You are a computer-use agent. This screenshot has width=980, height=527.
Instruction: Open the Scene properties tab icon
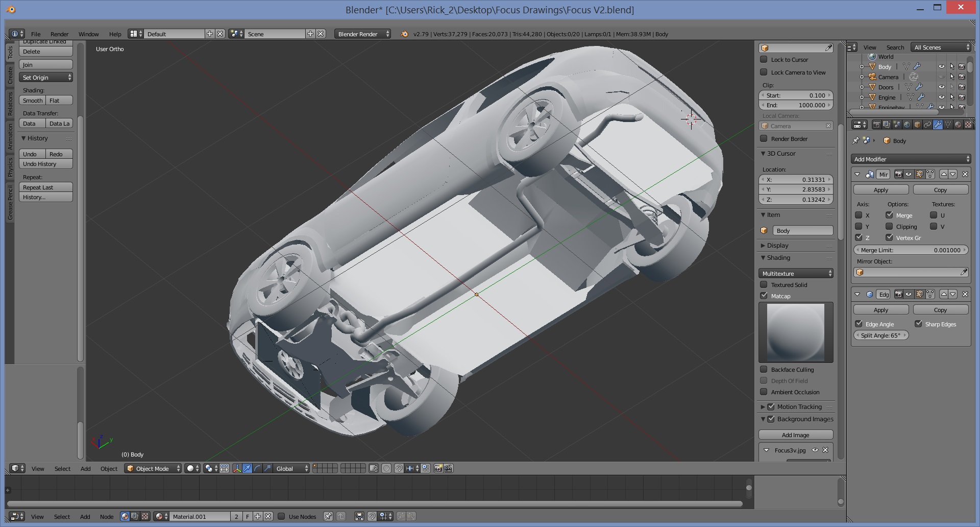897,125
